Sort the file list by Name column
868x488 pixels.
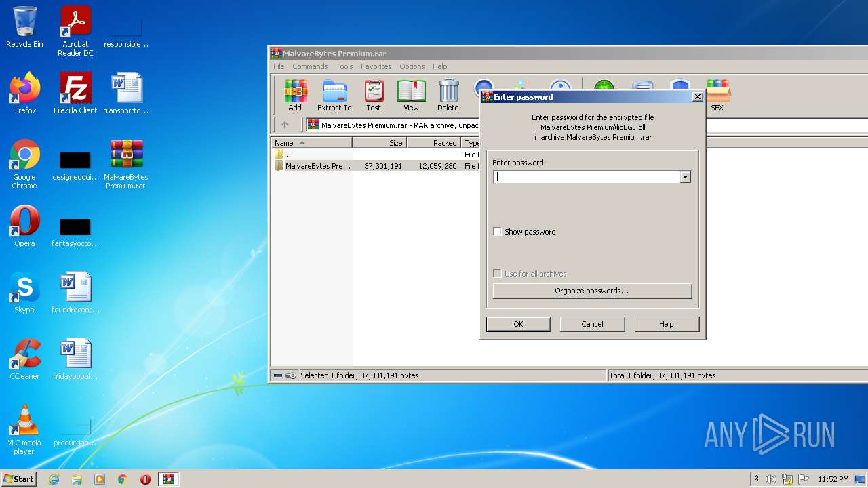311,143
